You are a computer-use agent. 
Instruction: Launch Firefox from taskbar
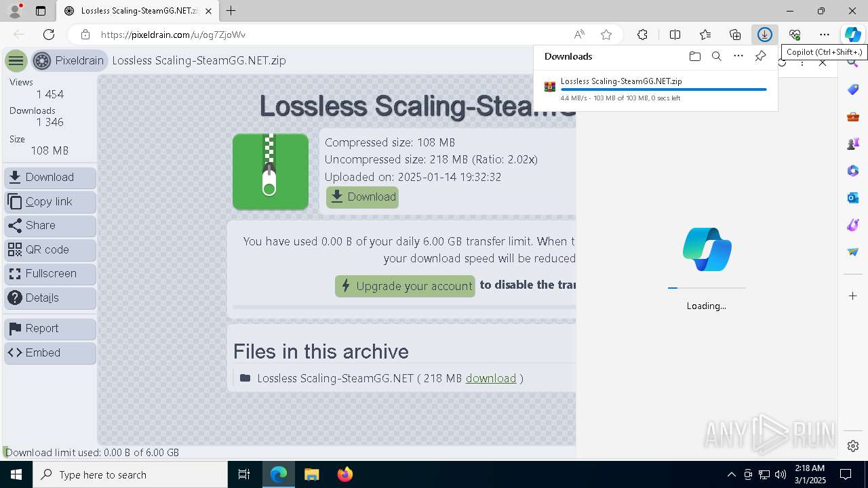point(345,474)
